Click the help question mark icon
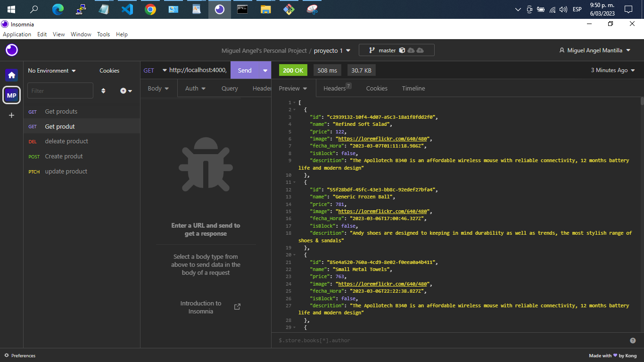Screen dimensions: 644x362 pos(632,340)
